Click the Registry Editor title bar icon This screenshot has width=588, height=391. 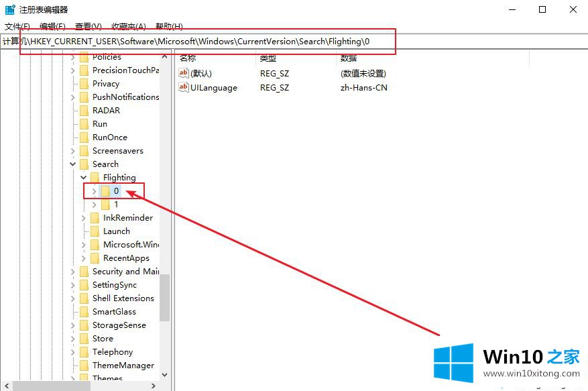10,9
